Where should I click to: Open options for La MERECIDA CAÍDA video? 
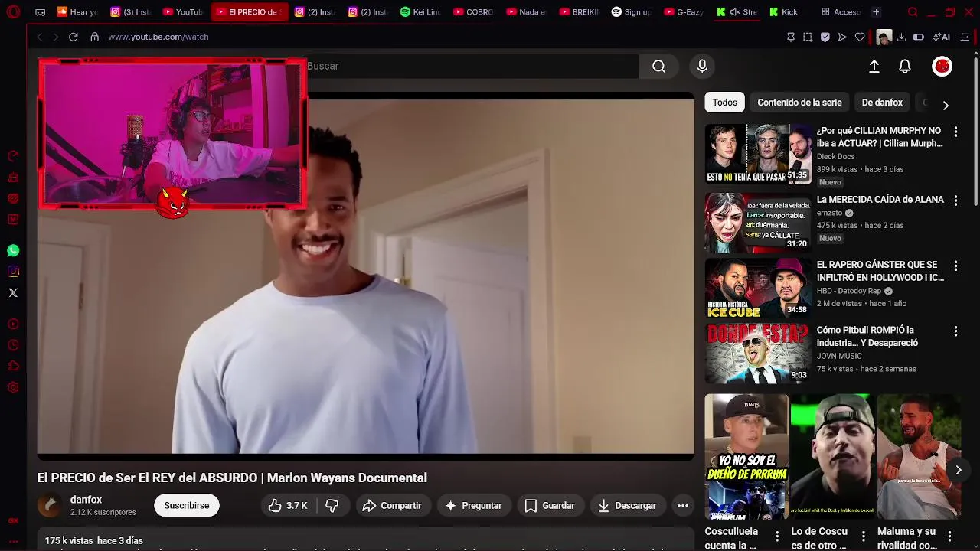955,200
